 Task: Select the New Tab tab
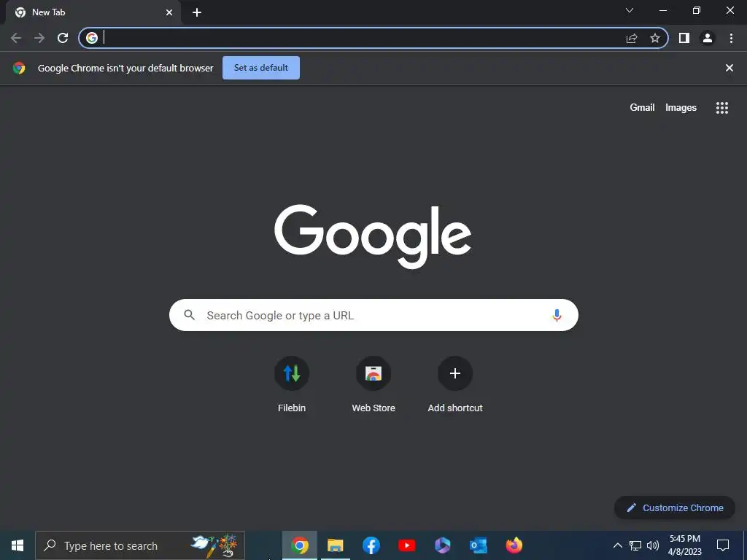[93, 12]
